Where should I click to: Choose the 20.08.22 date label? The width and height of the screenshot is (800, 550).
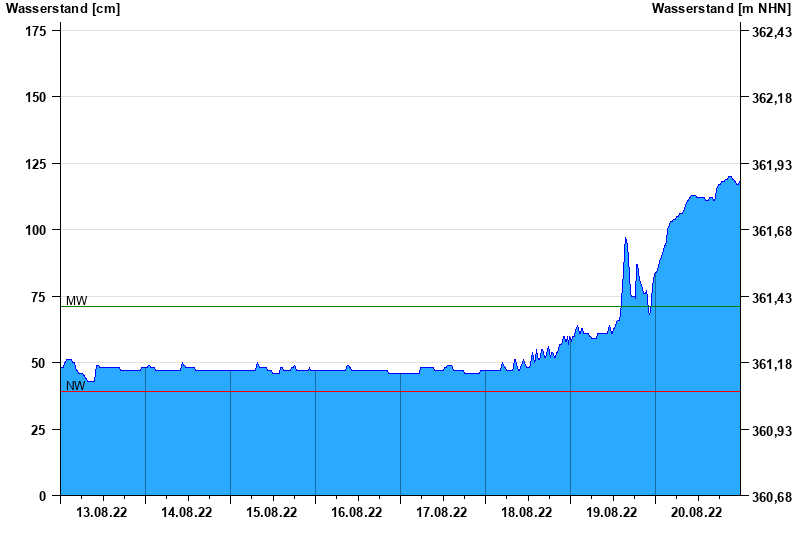[697, 513]
